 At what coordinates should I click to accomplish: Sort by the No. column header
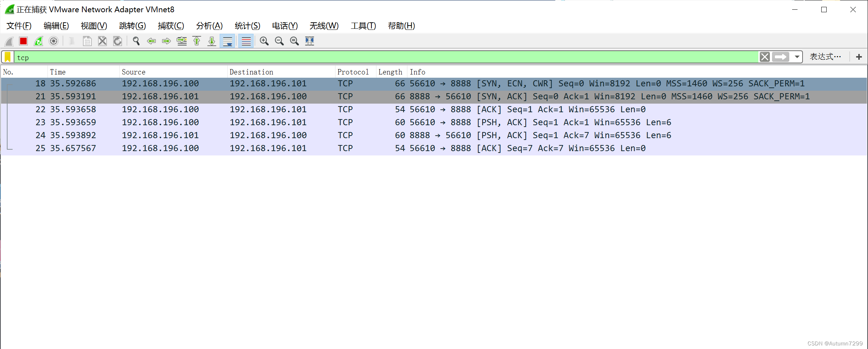click(x=24, y=72)
